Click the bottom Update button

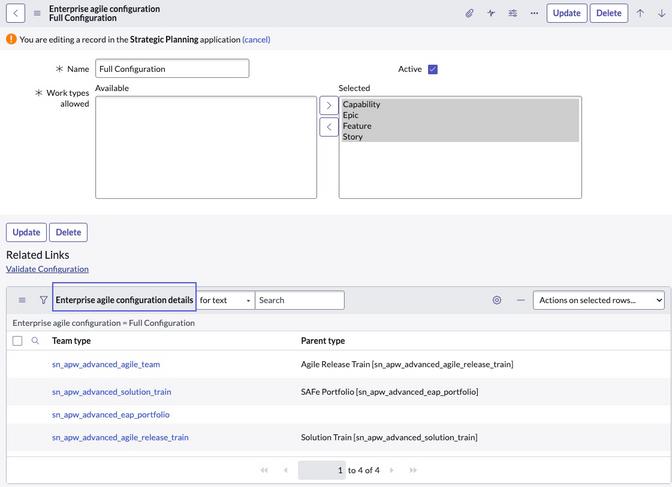point(26,232)
